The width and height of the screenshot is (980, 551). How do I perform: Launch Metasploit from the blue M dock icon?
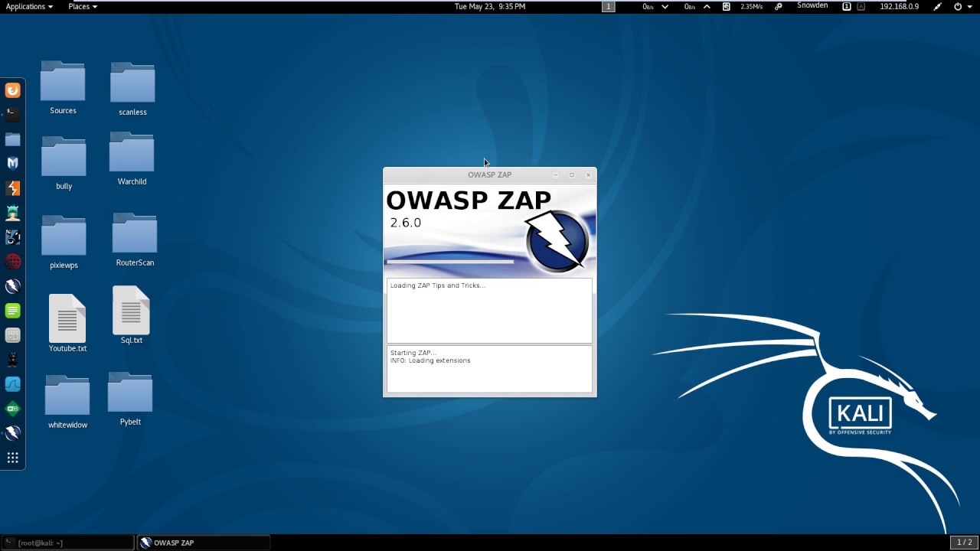[12, 163]
